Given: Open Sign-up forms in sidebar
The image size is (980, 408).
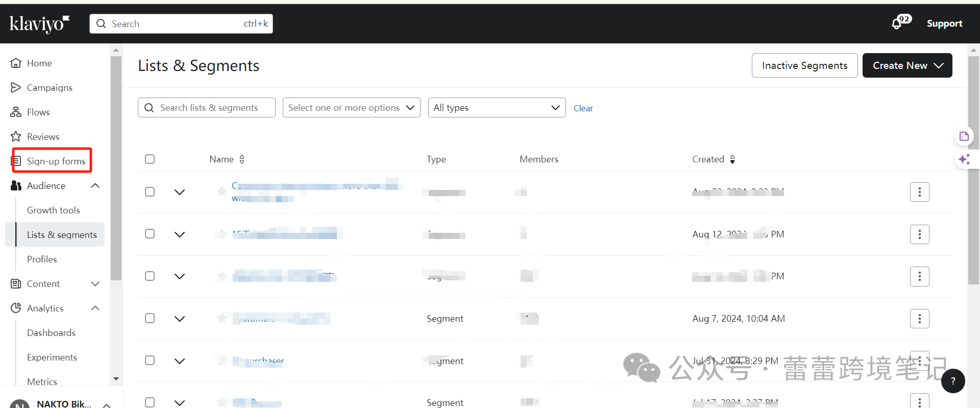Looking at the screenshot, I should 56,161.
